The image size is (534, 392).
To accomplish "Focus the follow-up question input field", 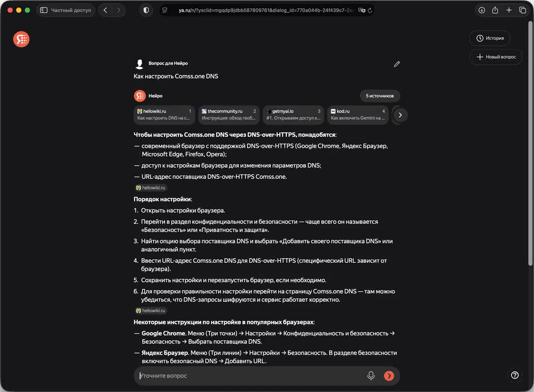I will click(251, 376).
